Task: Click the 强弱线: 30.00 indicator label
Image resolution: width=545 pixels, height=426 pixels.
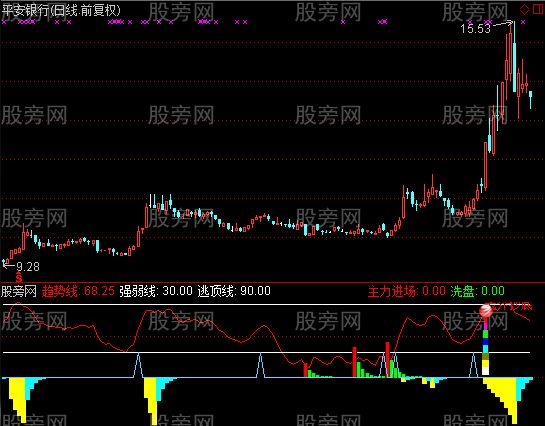Action: coord(156,291)
